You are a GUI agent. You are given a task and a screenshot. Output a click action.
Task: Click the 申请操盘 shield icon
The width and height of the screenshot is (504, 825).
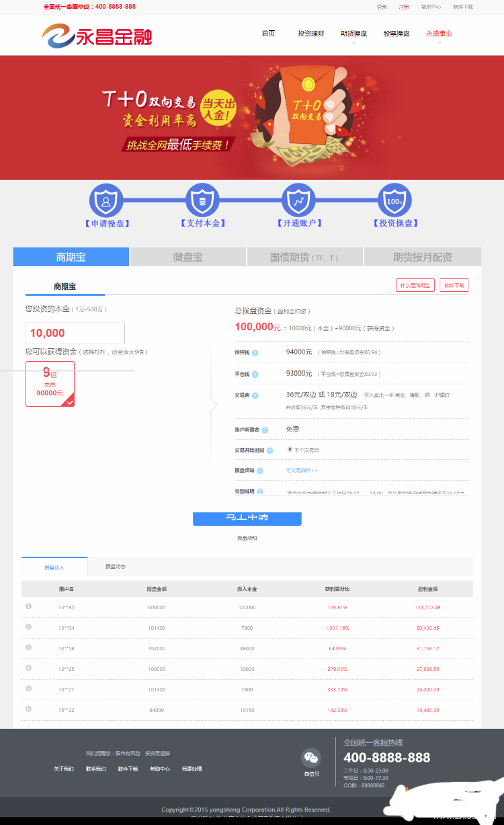(x=106, y=200)
